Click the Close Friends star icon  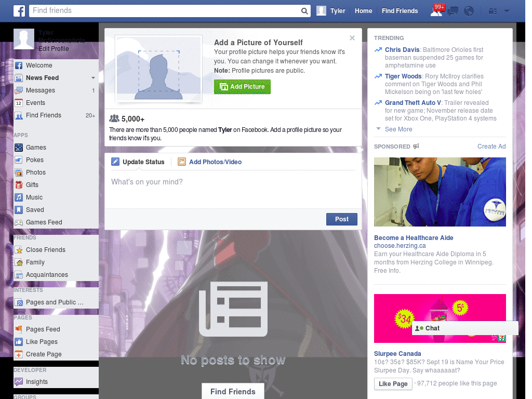tap(19, 250)
